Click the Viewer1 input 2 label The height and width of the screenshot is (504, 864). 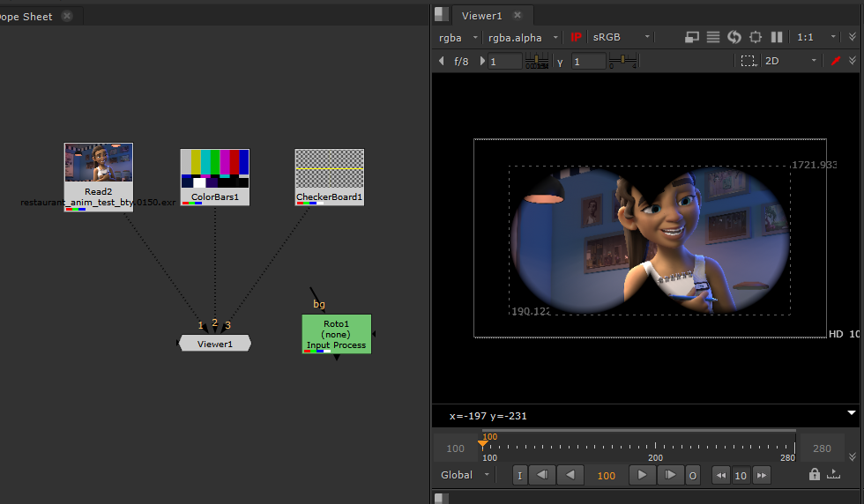(x=215, y=322)
